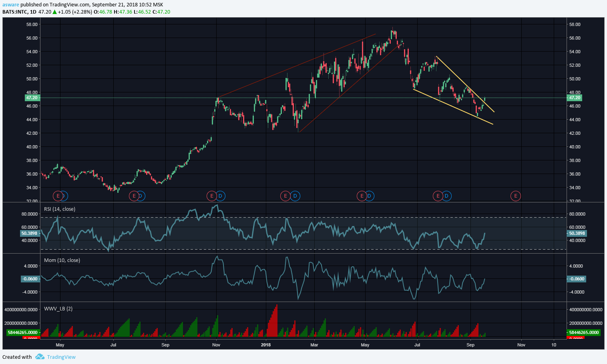The width and height of the screenshot is (607, 364).
Task: Open the earnings E marker before November 2017
Action: (x=211, y=196)
